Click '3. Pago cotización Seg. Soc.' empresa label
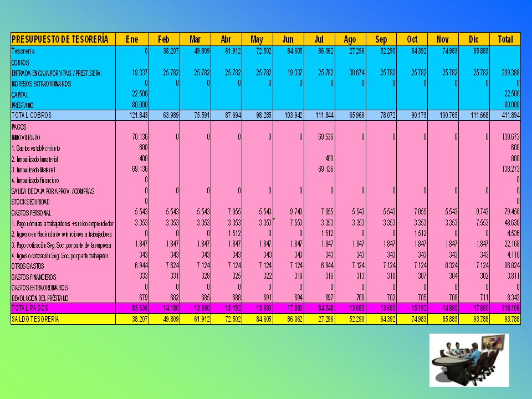Screen dimensions: 532x399 coord(62,245)
